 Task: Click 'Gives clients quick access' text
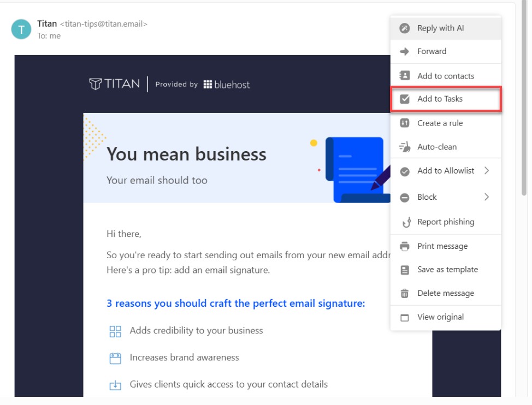point(229,385)
